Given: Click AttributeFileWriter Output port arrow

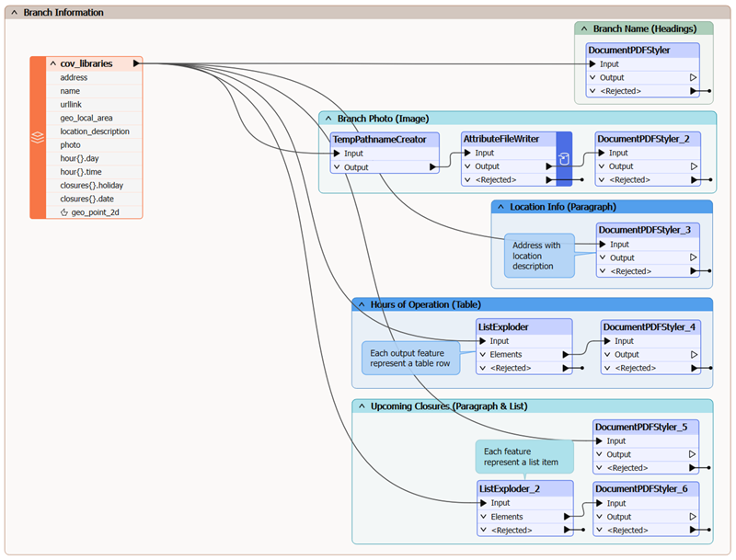Looking at the screenshot, I should tap(548, 166).
